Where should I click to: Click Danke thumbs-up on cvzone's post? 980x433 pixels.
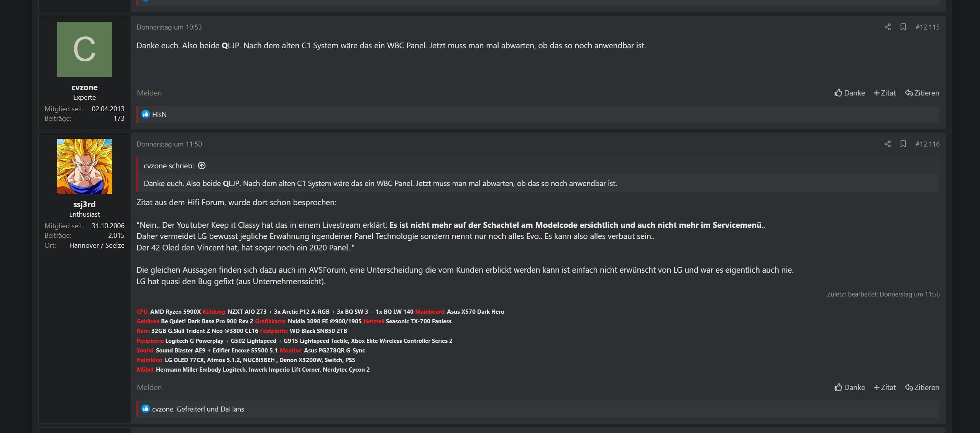(x=849, y=93)
